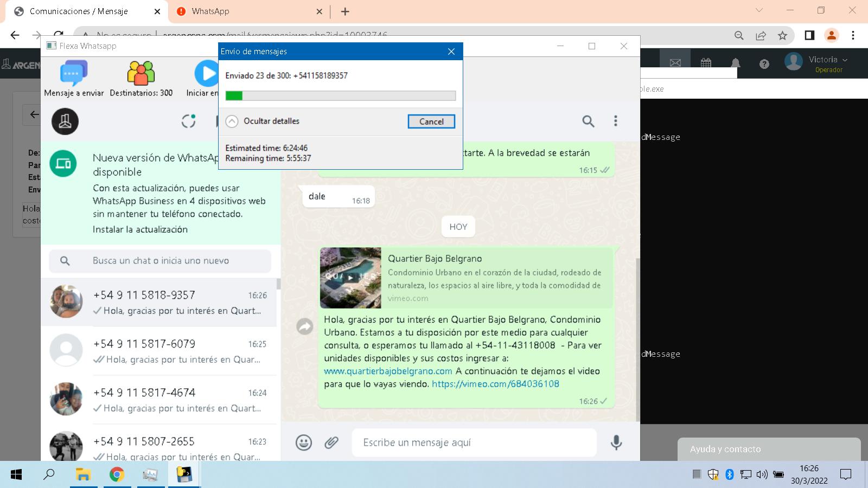The image size is (868, 488).
Task: Expand Victoria Operador user dropdown
Action: click(x=816, y=62)
